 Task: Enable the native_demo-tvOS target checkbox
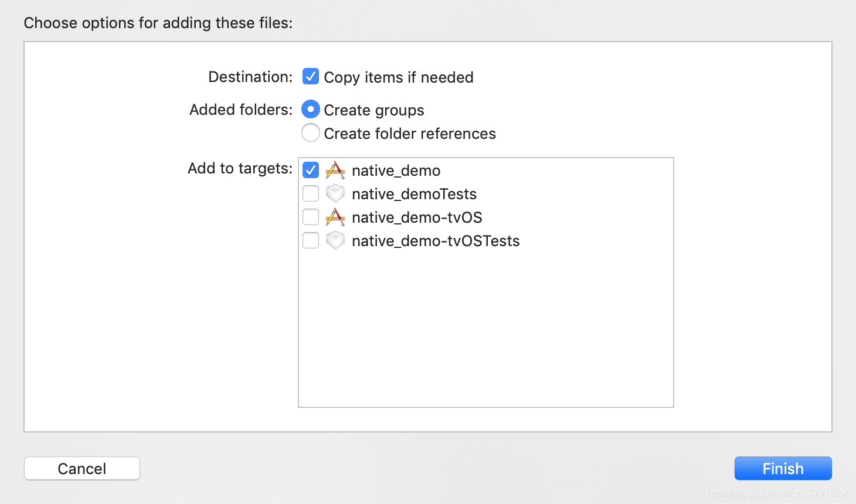(x=311, y=217)
